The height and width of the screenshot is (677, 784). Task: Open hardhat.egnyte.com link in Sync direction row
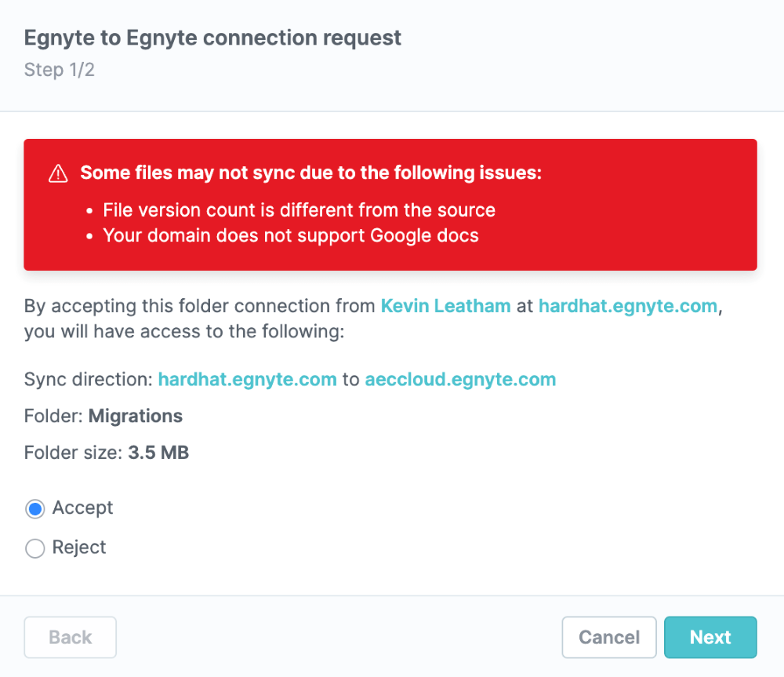coord(247,380)
